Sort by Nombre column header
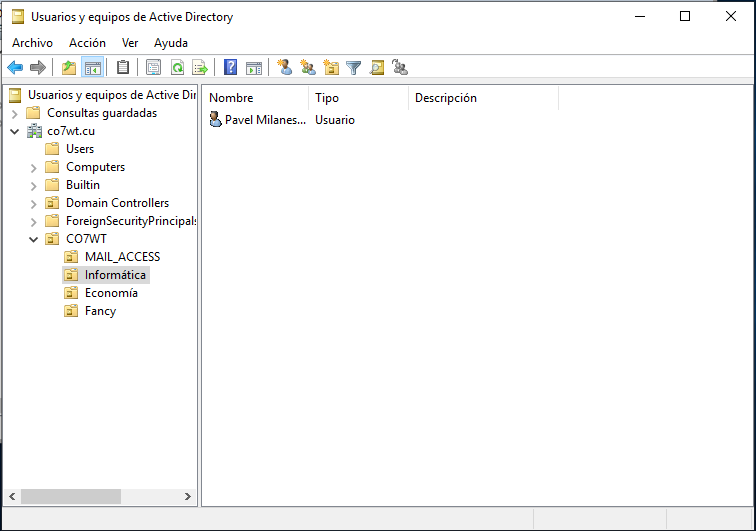756x531 pixels. click(x=256, y=98)
